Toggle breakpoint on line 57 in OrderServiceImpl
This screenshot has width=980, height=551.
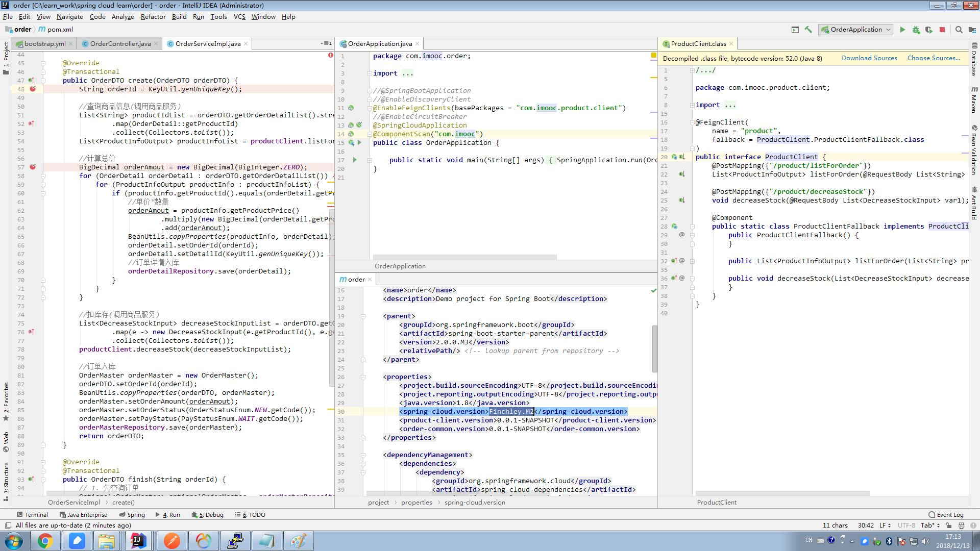pyautogui.click(x=33, y=167)
